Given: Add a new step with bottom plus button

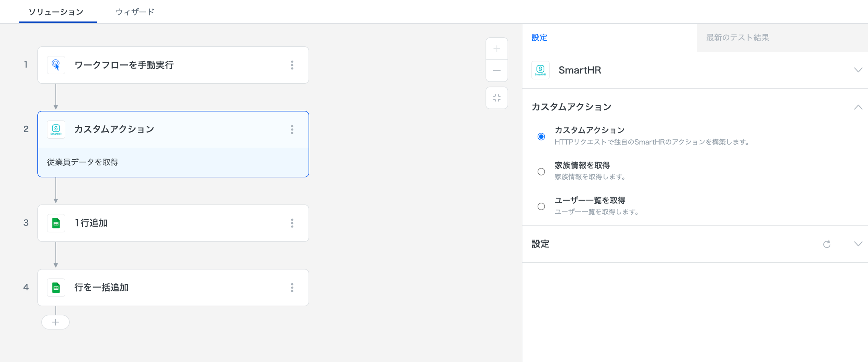Looking at the screenshot, I should point(55,322).
